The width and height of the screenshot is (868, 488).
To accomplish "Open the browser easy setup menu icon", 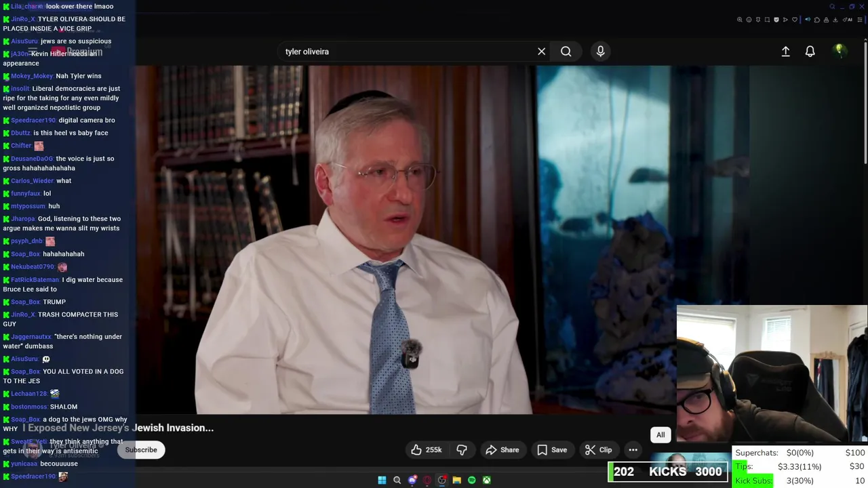I will point(860,20).
